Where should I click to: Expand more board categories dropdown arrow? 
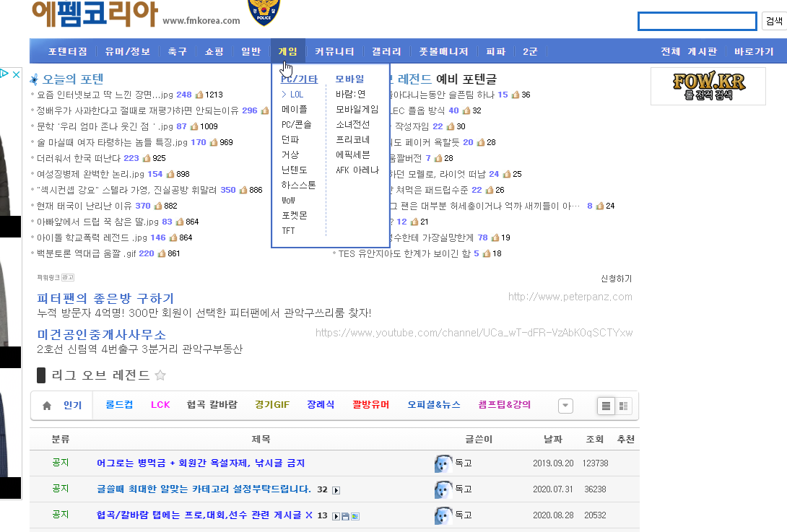coord(565,406)
